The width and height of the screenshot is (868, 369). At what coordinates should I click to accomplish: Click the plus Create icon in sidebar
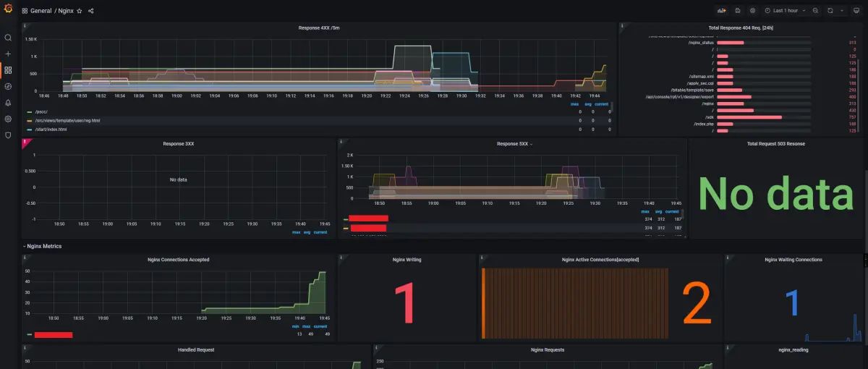pyautogui.click(x=8, y=54)
